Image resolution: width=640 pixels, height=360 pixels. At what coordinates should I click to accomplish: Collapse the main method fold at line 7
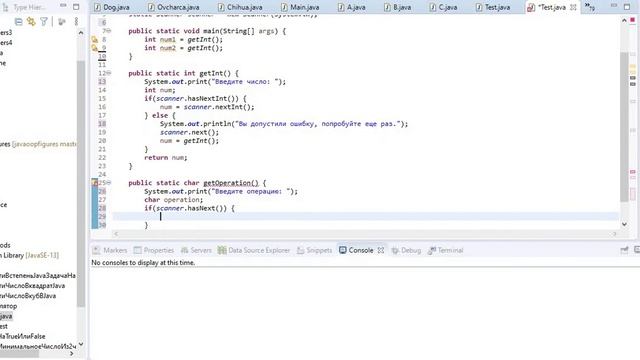point(109,31)
